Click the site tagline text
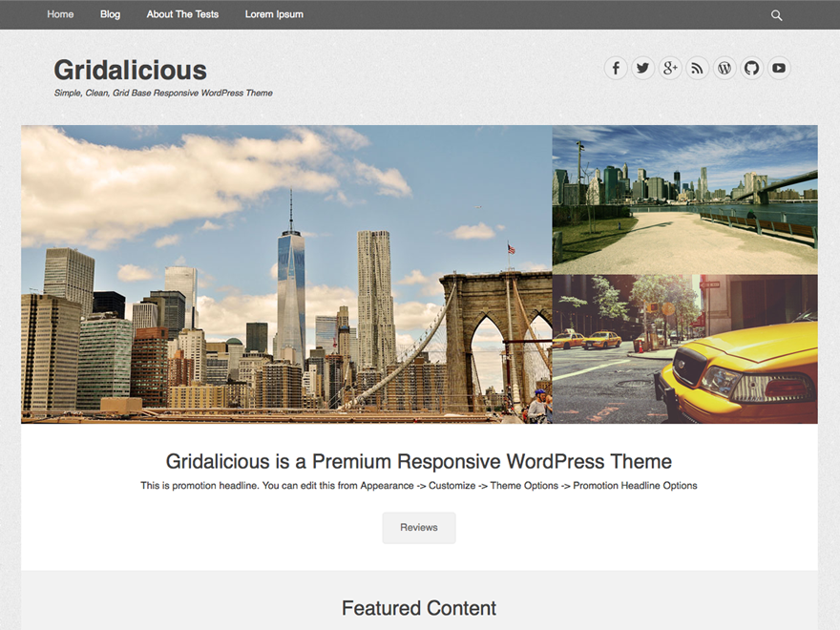840x630 pixels. pyautogui.click(x=163, y=94)
